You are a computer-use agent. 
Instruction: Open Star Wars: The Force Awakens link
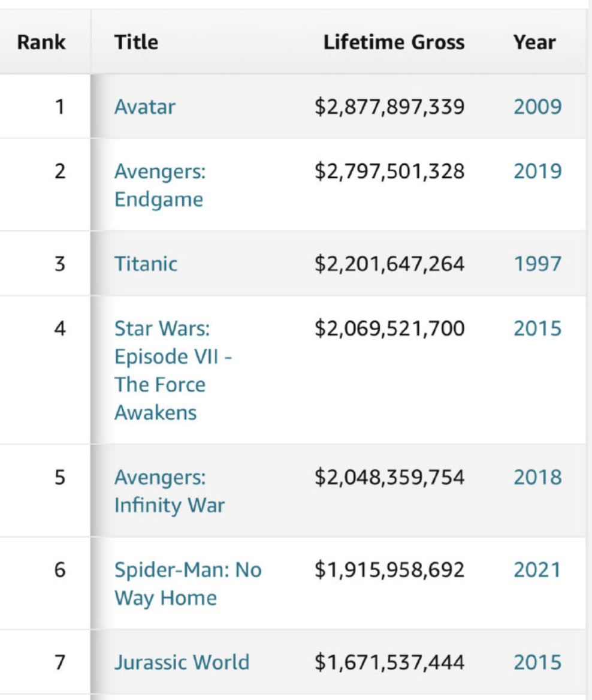(x=173, y=370)
